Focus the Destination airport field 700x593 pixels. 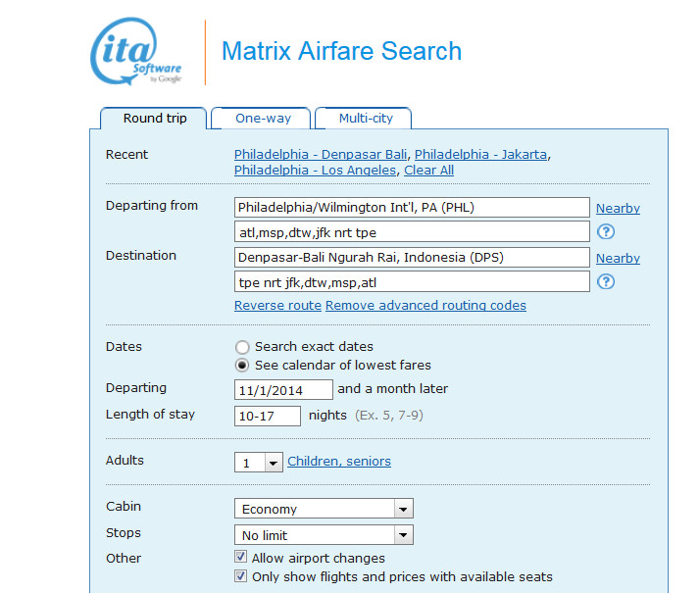[x=412, y=258]
